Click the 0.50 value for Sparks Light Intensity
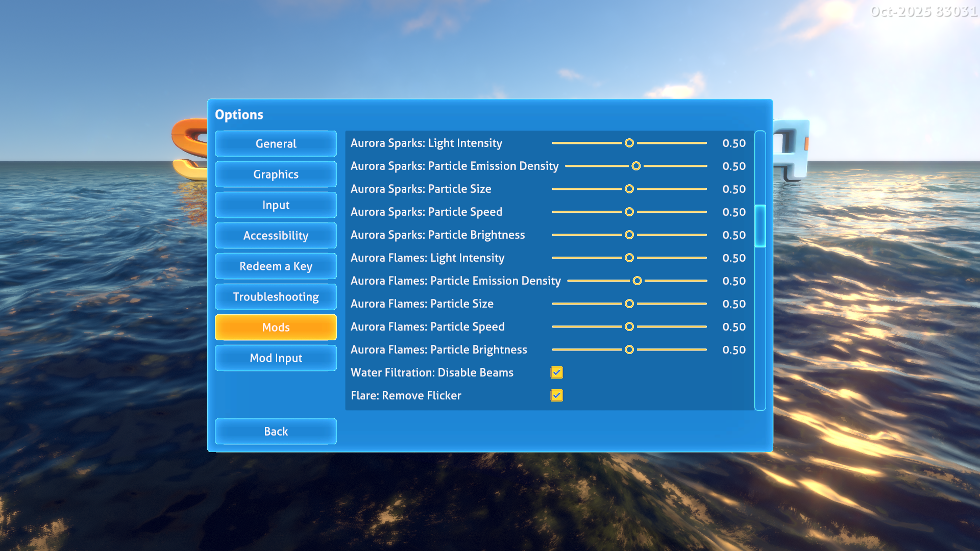This screenshot has width=980, height=551. coord(734,143)
